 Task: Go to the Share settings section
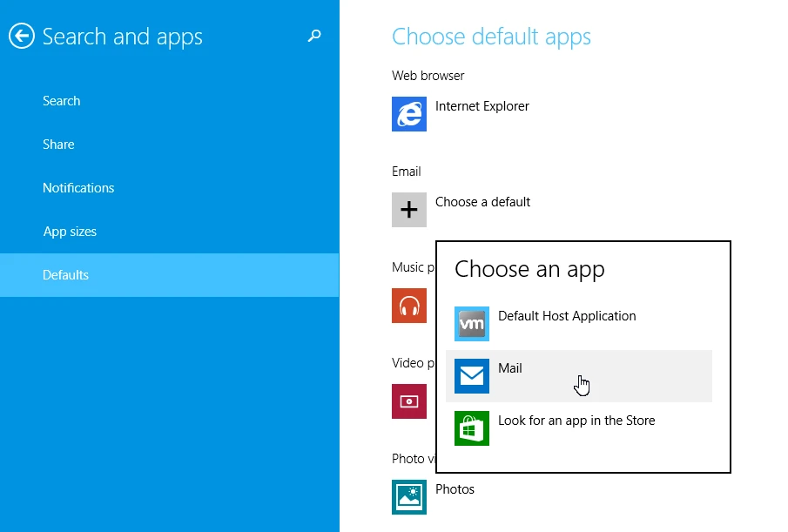pos(58,145)
